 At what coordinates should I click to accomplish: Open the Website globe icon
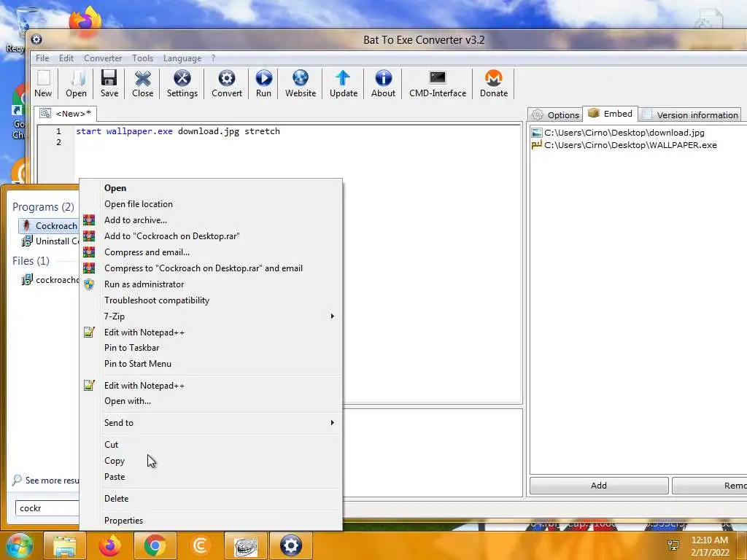tap(301, 84)
